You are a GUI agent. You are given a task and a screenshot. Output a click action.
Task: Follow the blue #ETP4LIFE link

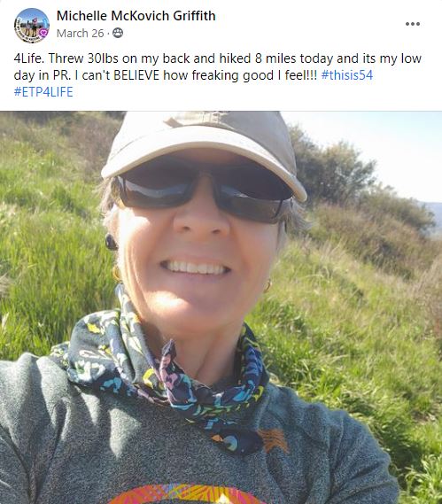[x=43, y=92]
